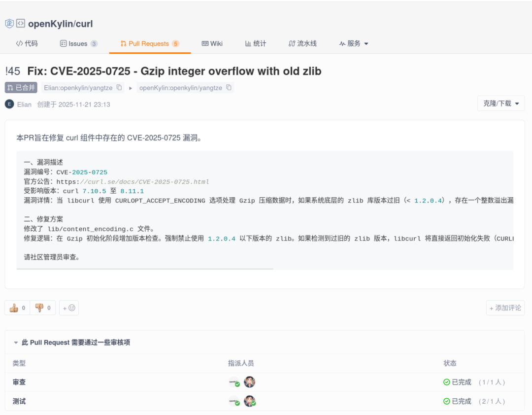Open the Issues tab

[78, 43]
